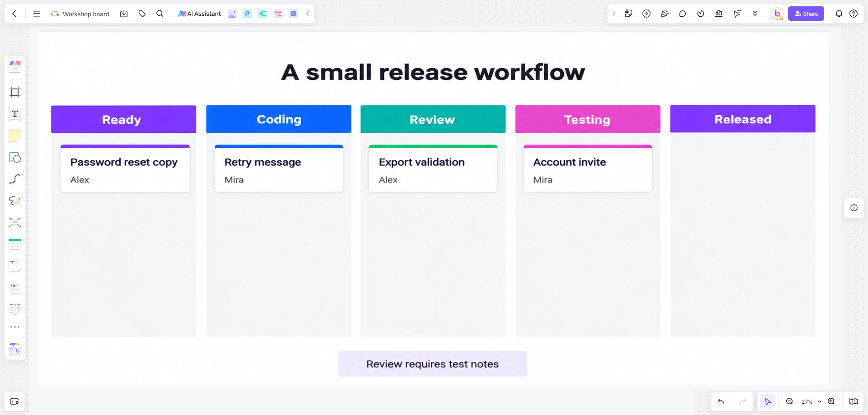Click the teal mind map AI icon
Image resolution: width=868 pixels, height=415 pixels.
[263, 14]
